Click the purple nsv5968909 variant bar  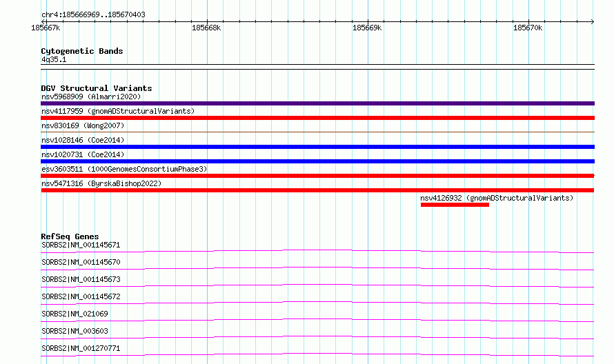coord(317,103)
